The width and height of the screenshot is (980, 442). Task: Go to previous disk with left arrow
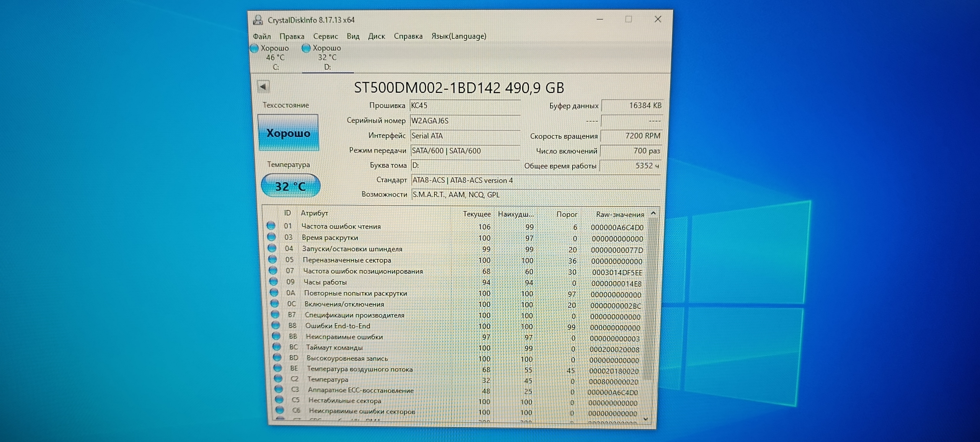point(263,86)
